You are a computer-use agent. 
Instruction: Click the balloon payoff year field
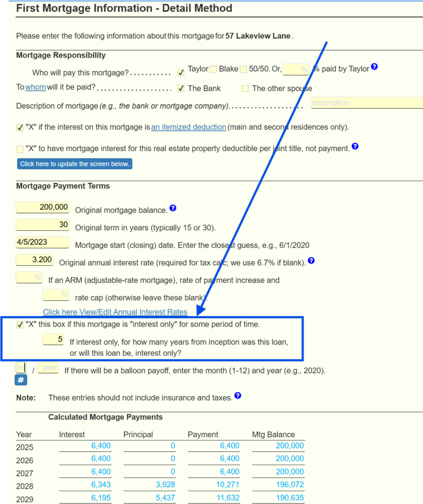coord(48,368)
